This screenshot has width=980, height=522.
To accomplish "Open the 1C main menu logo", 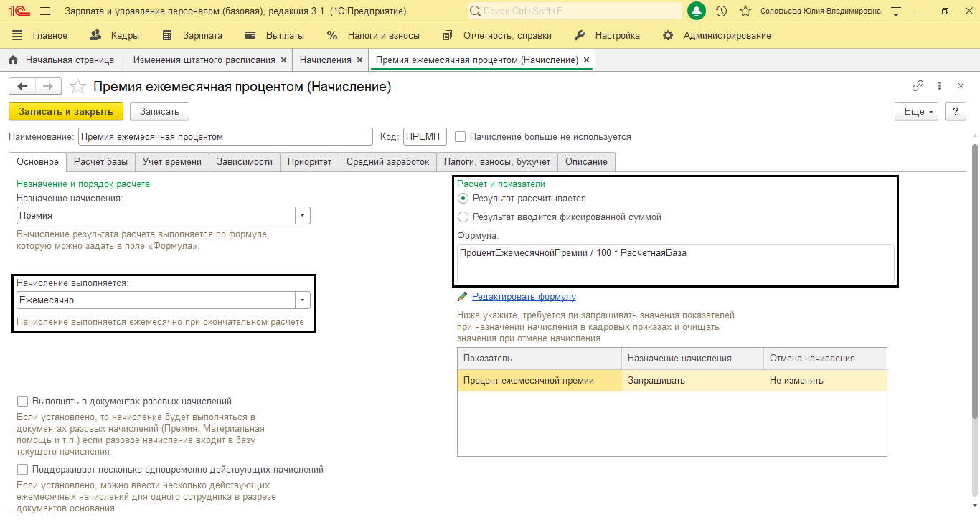I will 19,11.
